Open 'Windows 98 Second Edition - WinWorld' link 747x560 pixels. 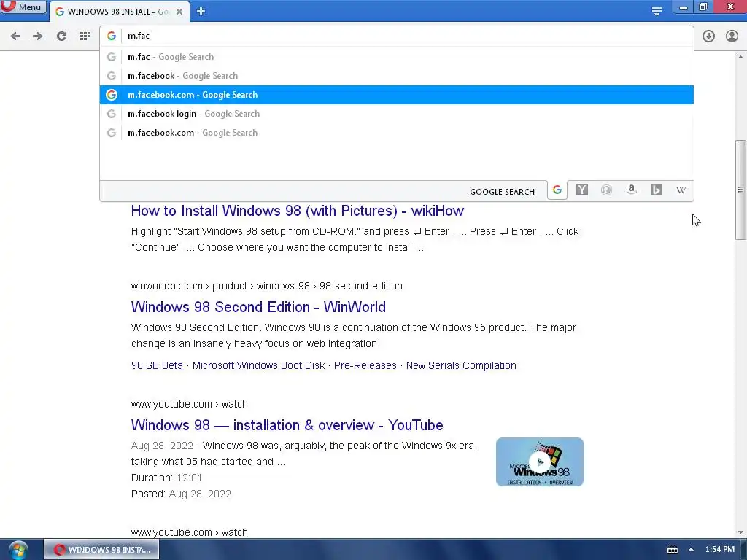pos(258,307)
